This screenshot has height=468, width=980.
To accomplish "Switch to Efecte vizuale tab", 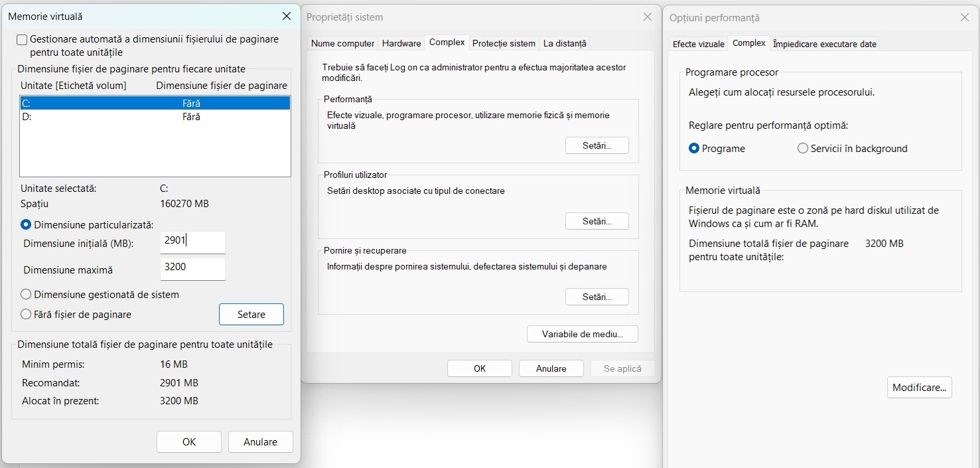I will [x=699, y=44].
